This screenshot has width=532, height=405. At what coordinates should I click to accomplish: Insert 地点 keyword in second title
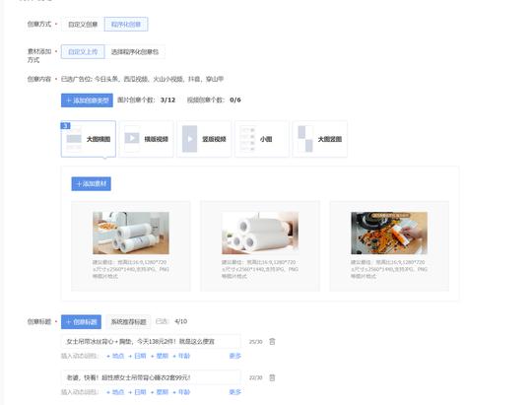point(115,392)
